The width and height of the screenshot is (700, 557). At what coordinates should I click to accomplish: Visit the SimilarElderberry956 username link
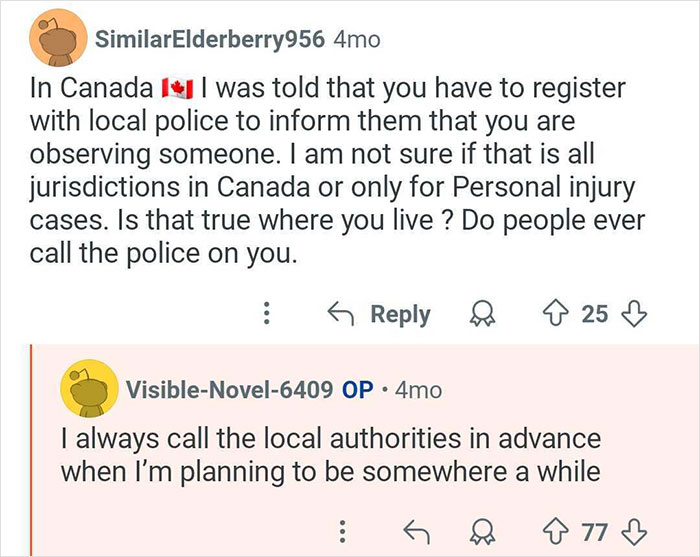(x=209, y=40)
